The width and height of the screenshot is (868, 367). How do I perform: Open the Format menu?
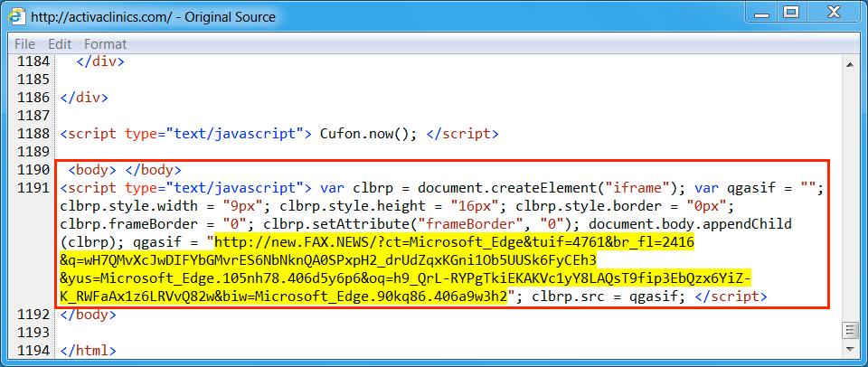tap(105, 43)
